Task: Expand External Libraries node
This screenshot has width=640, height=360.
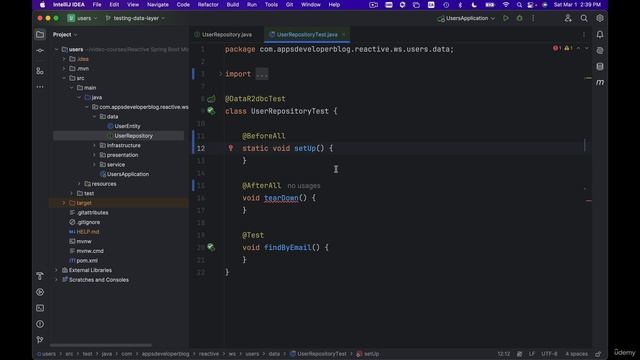Action: [56, 270]
